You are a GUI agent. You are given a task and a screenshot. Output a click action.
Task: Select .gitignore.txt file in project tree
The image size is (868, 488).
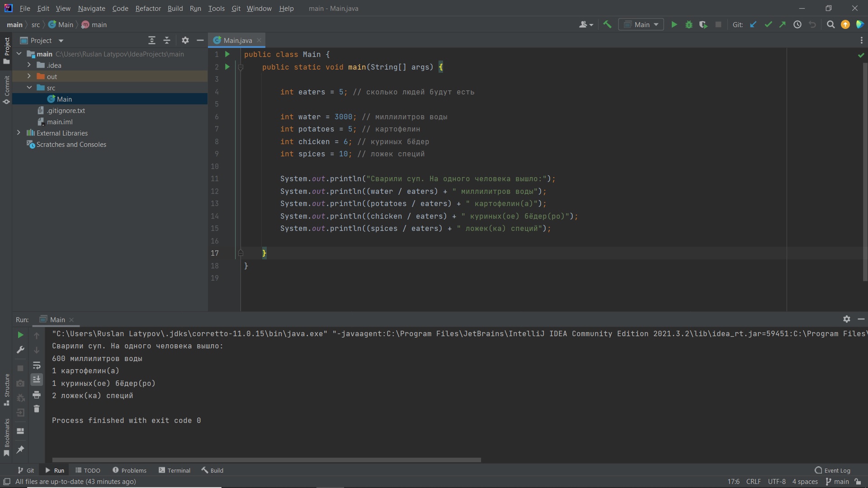click(x=66, y=110)
